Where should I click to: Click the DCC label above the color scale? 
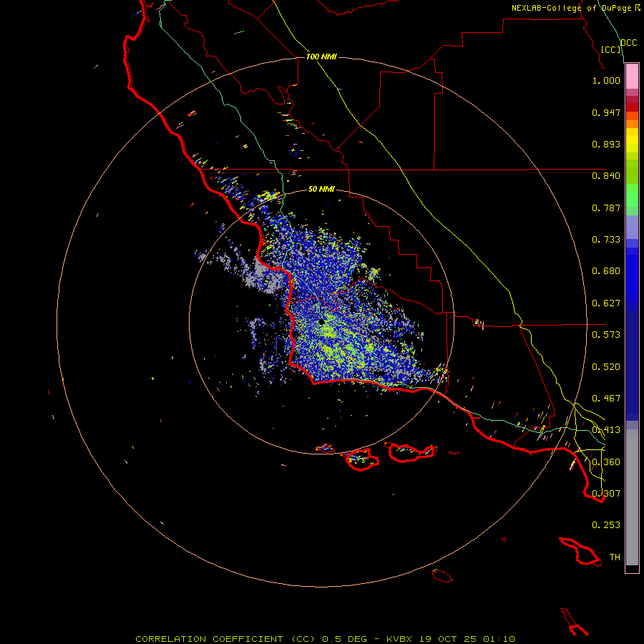[628, 43]
